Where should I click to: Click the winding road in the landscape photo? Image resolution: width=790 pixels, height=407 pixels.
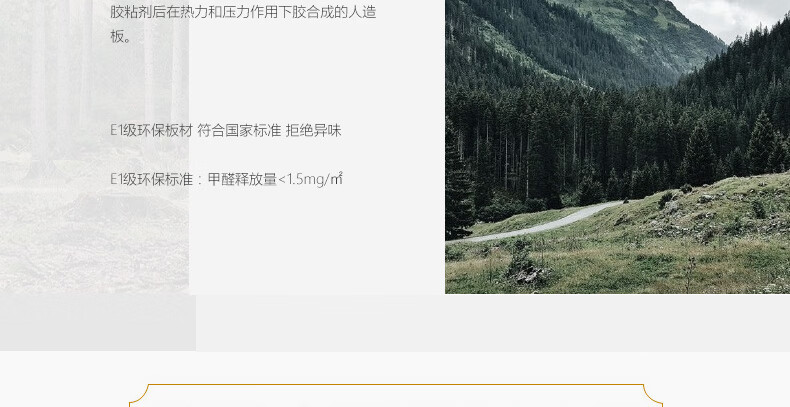point(539,222)
